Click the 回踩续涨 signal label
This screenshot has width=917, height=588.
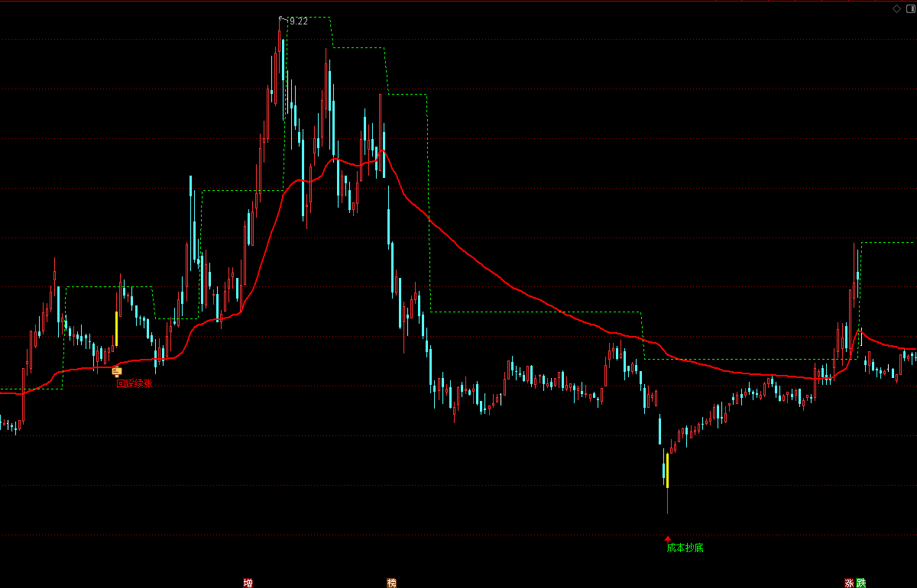[134, 383]
